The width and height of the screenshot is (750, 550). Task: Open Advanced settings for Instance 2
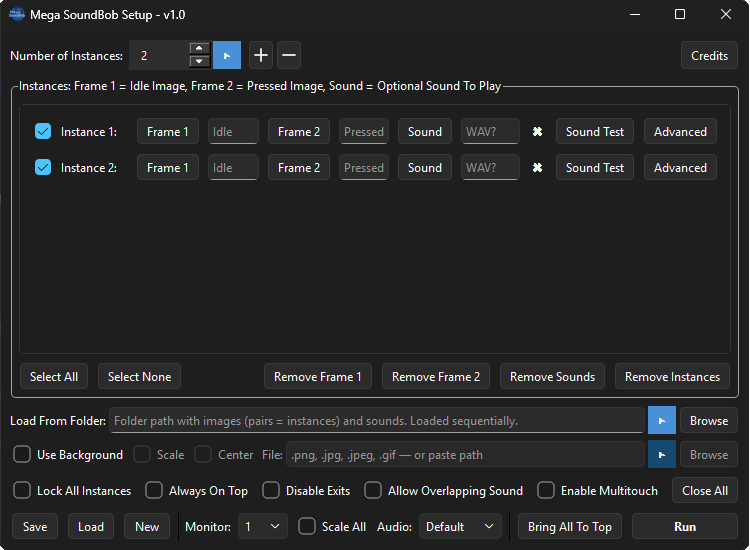coord(680,168)
